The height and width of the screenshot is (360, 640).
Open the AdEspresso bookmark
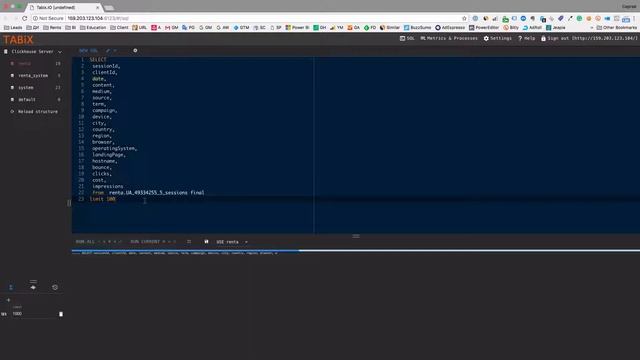click(450, 28)
